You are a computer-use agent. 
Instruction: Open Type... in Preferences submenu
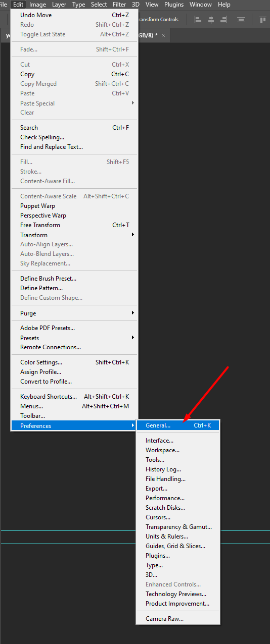click(x=178, y=565)
